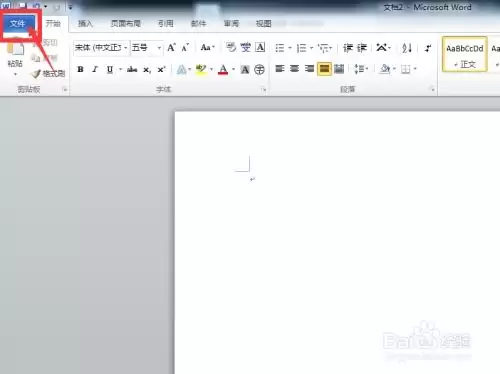Open the 邮件 (Mailings) tab
500x374 pixels.
pos(198,24)
